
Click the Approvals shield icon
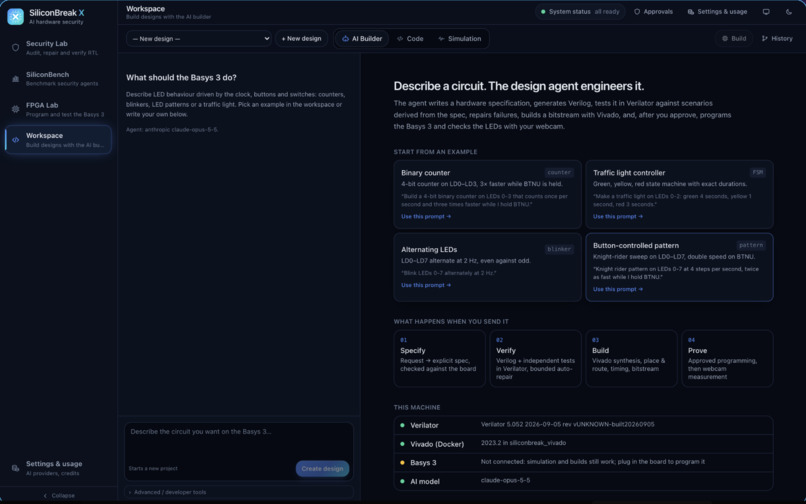[x=637, y=11]
